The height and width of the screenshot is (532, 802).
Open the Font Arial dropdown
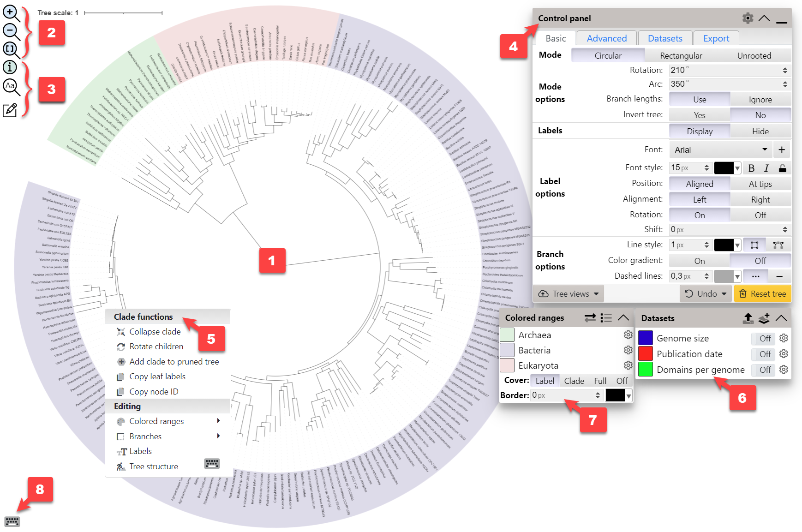point(721,149)
